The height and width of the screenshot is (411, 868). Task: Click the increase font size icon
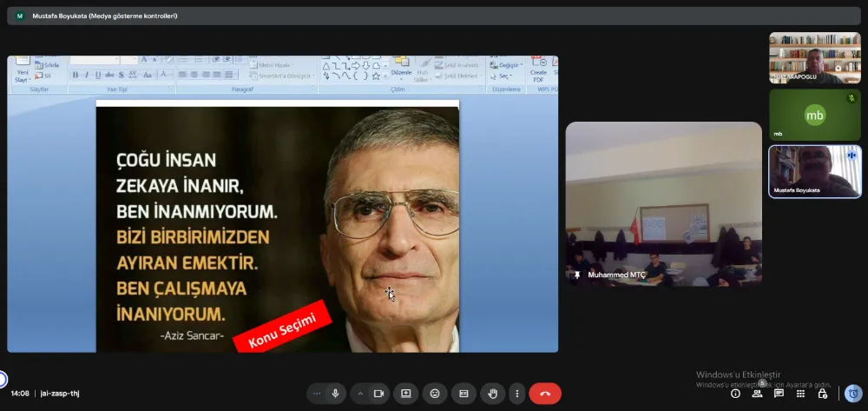click(144, 59)
